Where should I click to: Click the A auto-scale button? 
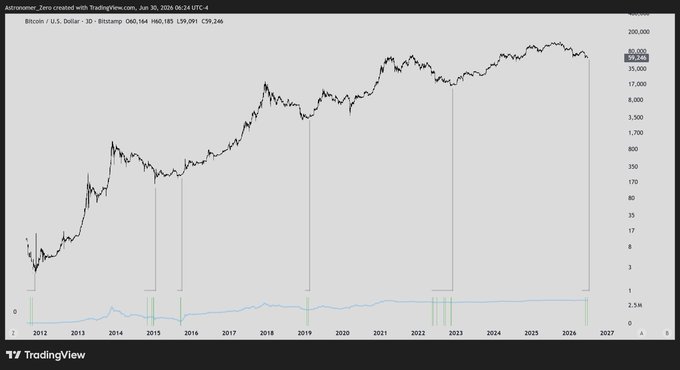pos(641,333)
